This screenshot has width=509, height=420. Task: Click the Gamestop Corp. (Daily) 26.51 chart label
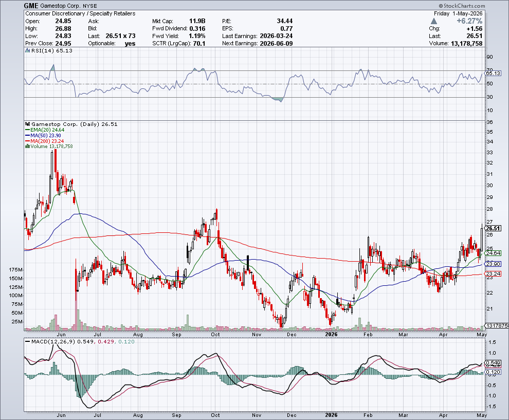(x=75, y=124)
